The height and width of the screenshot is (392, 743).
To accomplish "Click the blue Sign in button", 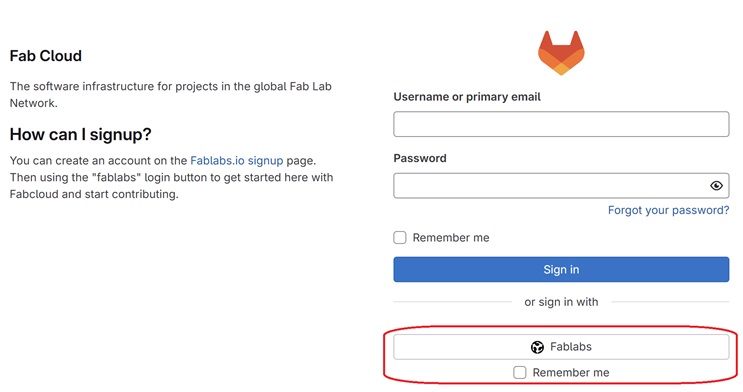I will click(561, 269).
